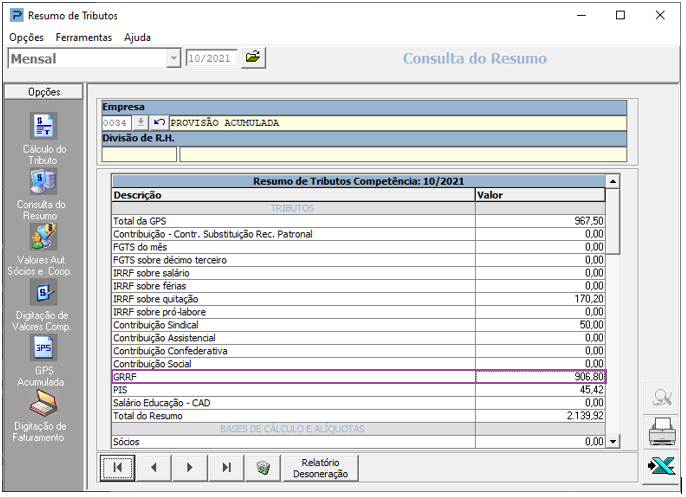
Task: Click the value 45,42
Action: tap(592, 390)
